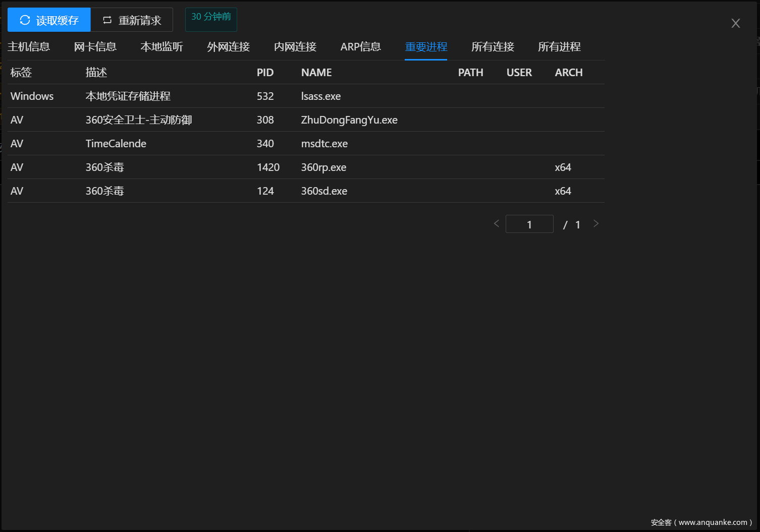Switch to the 主机信息 tab
760x532 pixels.
[x=29, y=47]
